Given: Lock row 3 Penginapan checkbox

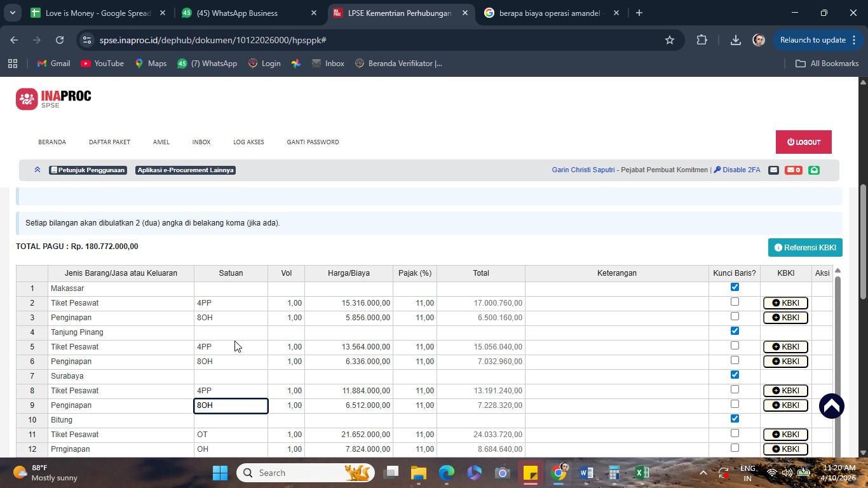Looking at the screenshot, I should (735, 316).
